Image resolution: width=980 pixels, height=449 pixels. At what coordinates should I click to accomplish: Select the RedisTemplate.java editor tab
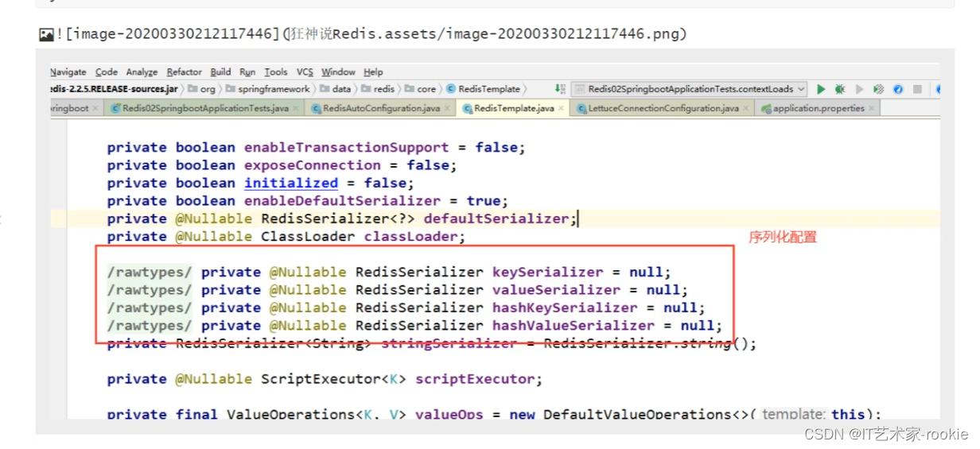513,108
